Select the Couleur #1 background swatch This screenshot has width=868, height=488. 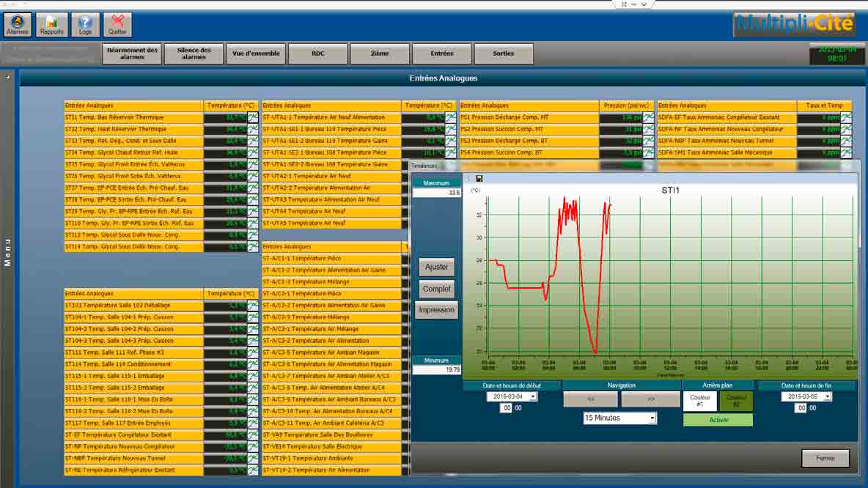(x=699, y=401)
